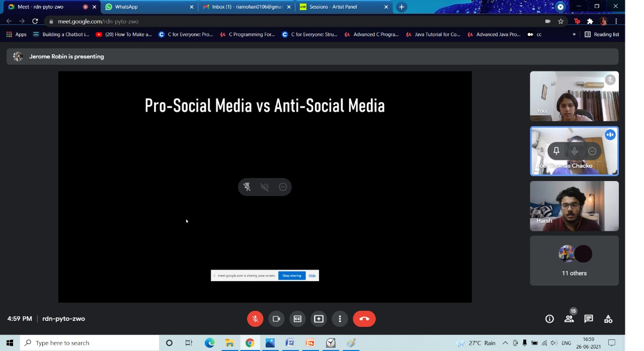Unmute the microphone in Meet controls
Viewport: 644px width, 351px height.
point(255,319)
